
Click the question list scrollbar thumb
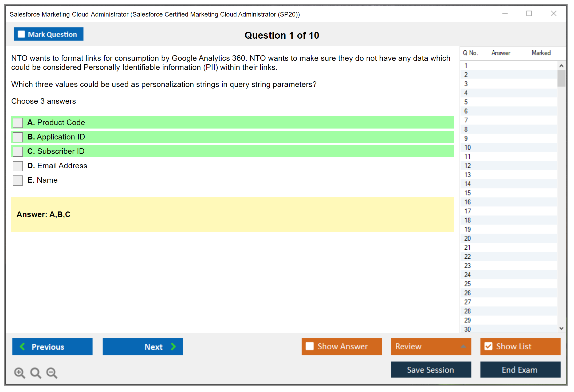pyautogui.click(x=561, y=78)
